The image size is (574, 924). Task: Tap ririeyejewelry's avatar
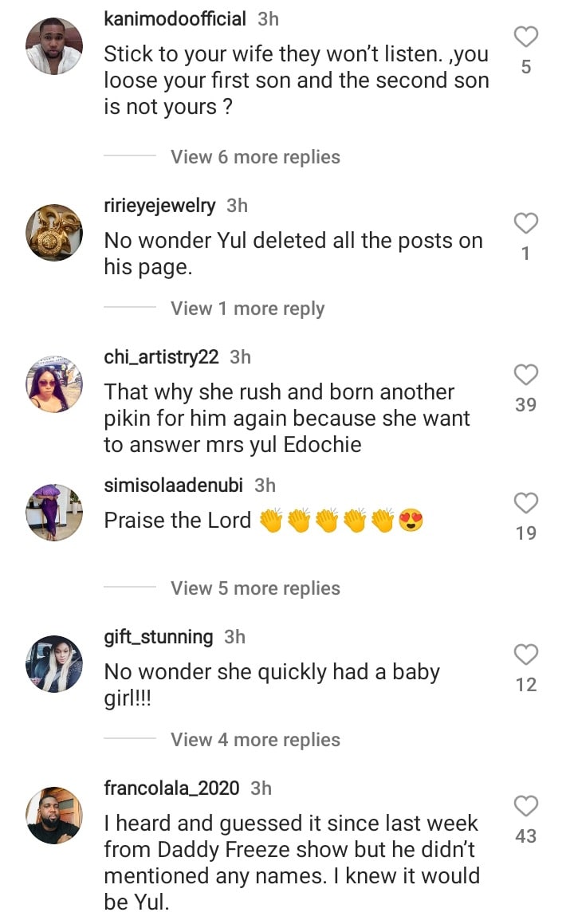[54, 233]
